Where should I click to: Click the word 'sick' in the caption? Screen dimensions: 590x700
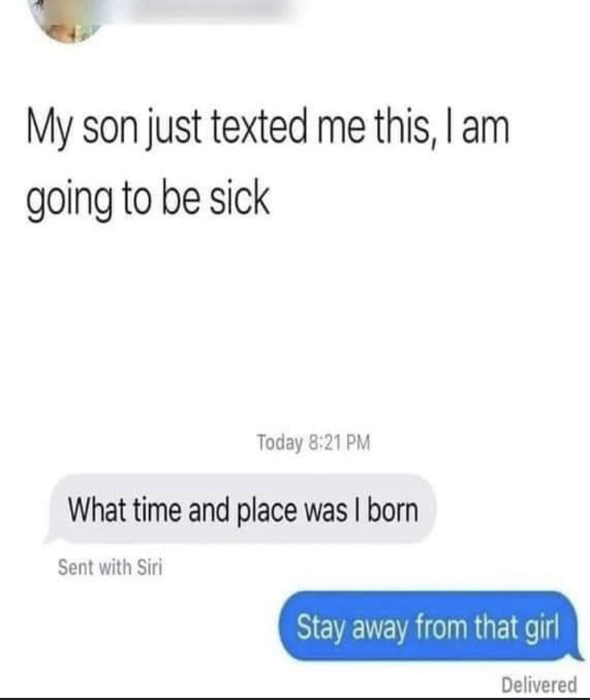point(239,198)
